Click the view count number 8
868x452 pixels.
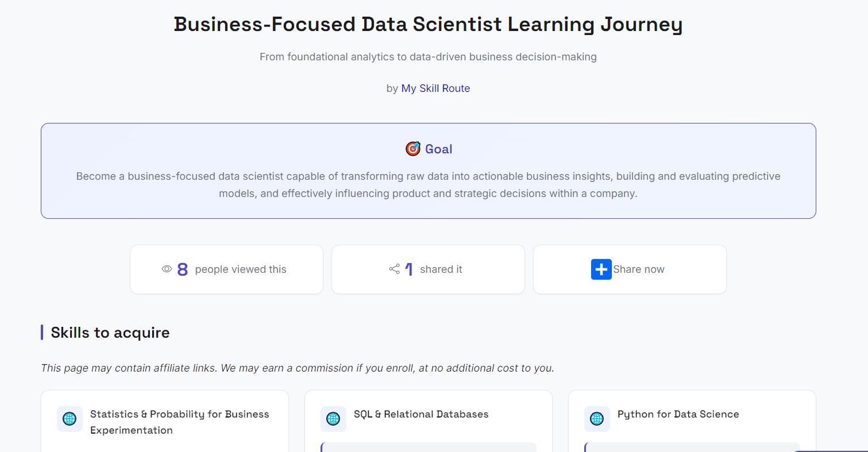pos(183,269)
